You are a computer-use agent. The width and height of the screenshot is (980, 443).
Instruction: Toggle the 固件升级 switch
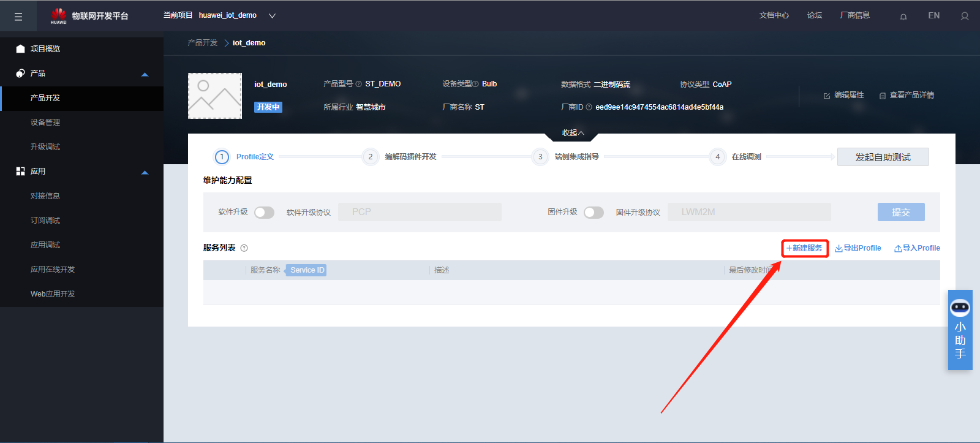click(x=594, y=213)
